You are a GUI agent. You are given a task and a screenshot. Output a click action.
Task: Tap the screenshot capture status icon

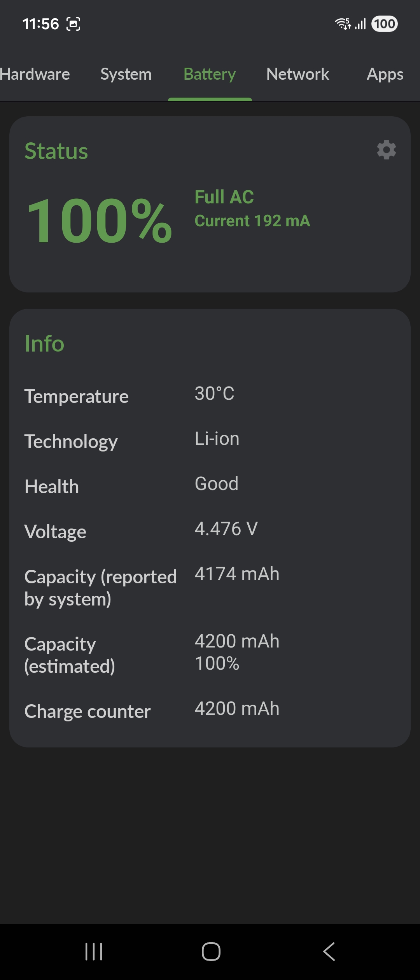point(73,24)
